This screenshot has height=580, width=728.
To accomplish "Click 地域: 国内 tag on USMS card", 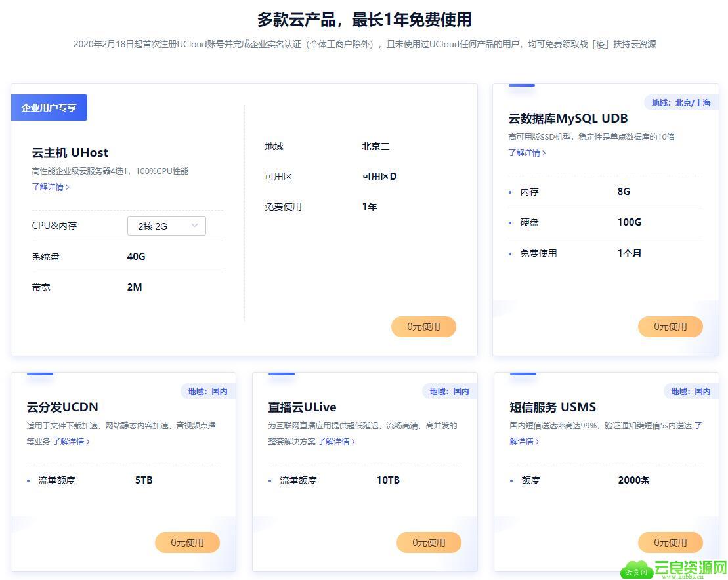I will 691,392.
